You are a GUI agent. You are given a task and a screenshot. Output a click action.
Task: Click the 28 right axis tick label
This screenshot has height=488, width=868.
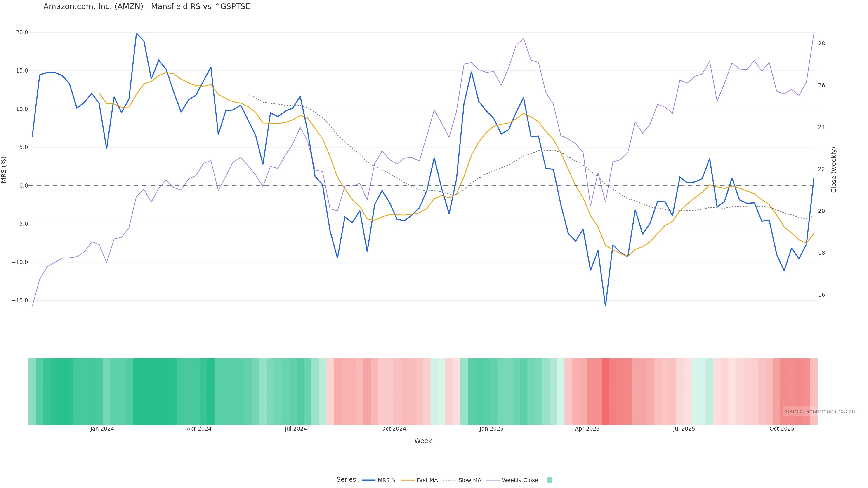pyautogui.click(x=821, y=44)
